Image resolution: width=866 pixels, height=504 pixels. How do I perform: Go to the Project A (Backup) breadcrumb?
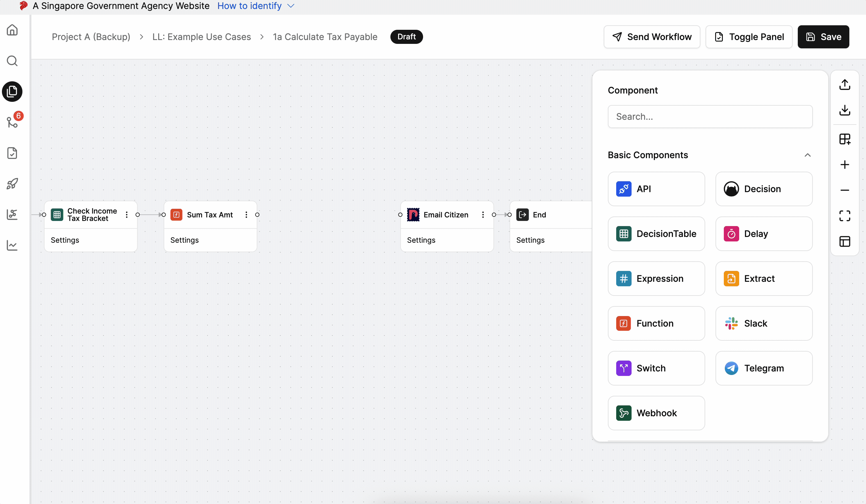(91, 37)
